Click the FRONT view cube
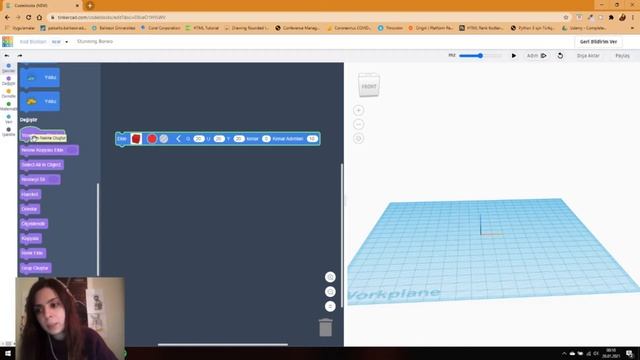The image size is (640, 360). tap(369, 85)
